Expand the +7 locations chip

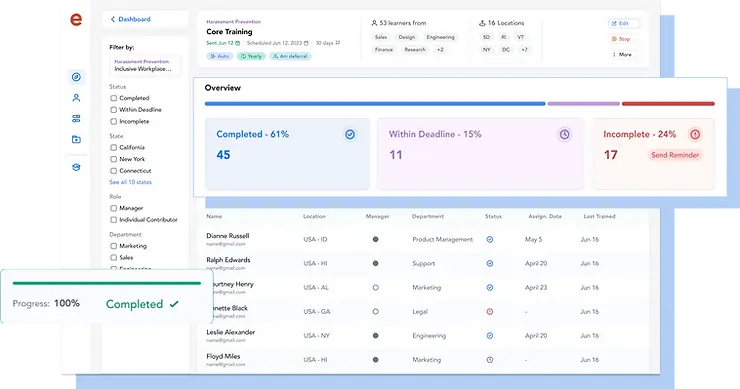click(524, 50)
